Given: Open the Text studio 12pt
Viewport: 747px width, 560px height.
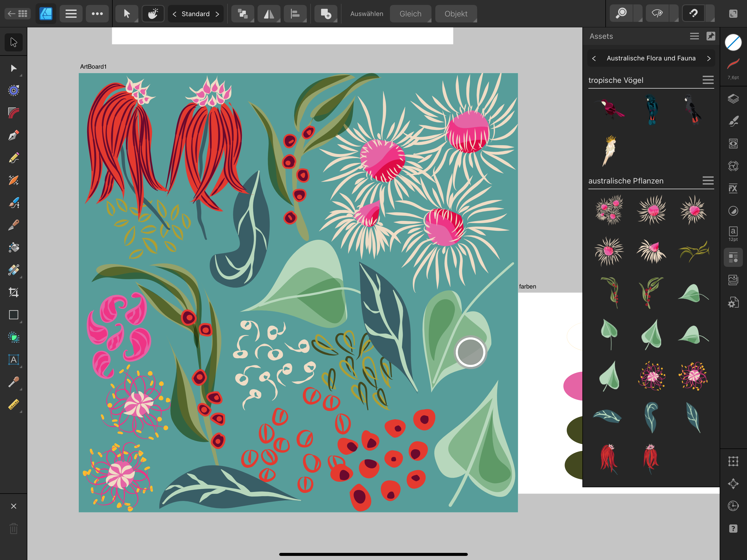Looking at the screenshot, I should [733, 234].
